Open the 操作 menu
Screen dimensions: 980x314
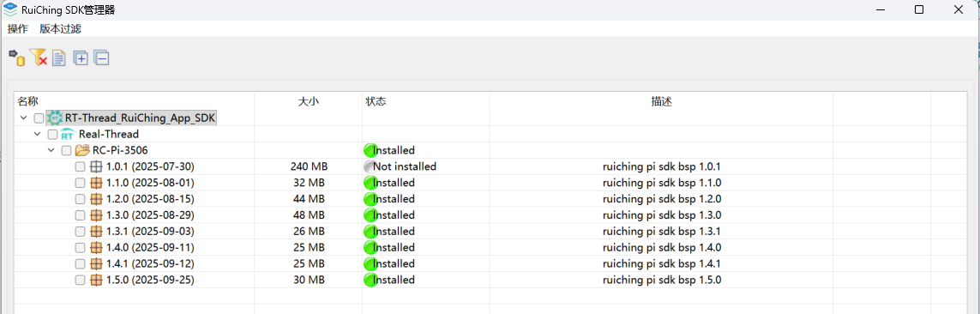(x=17, y=29)
